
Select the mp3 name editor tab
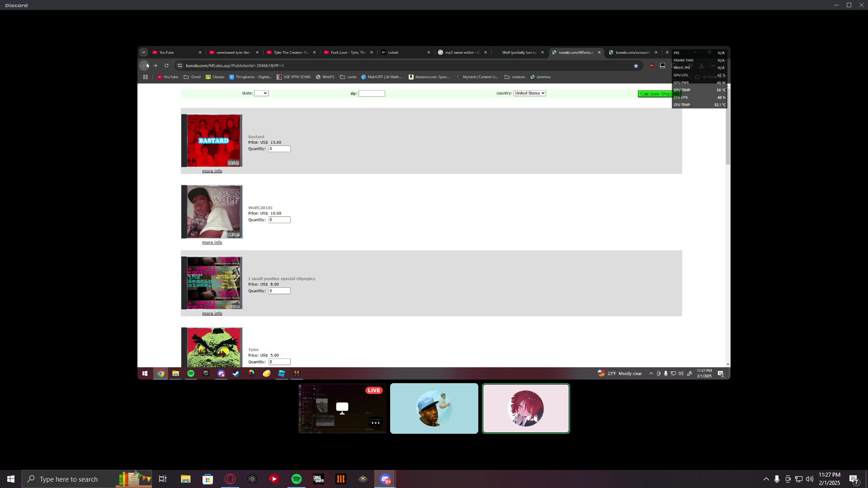coord(461,52)
